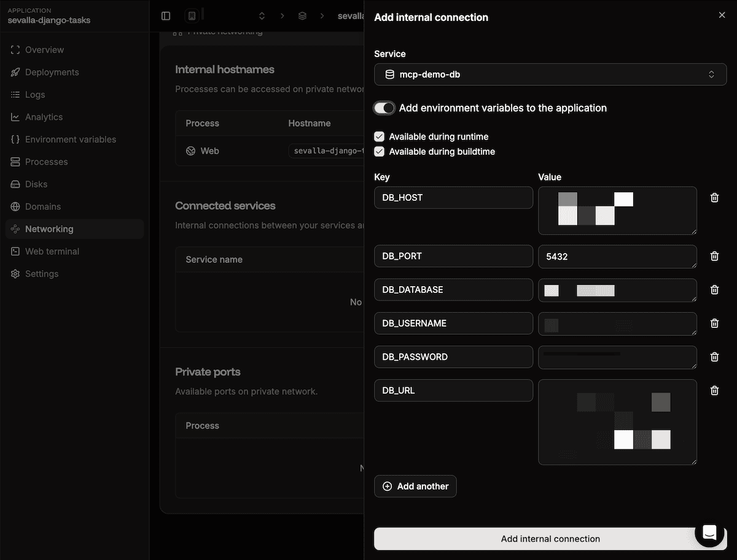Click the Private ports heading

208,372
